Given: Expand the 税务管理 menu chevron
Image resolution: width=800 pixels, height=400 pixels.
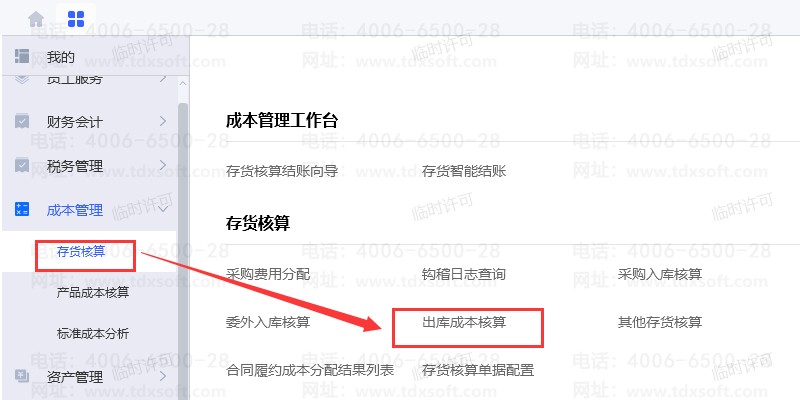Looking at the screenshot, I should click(x=163, y=165).
